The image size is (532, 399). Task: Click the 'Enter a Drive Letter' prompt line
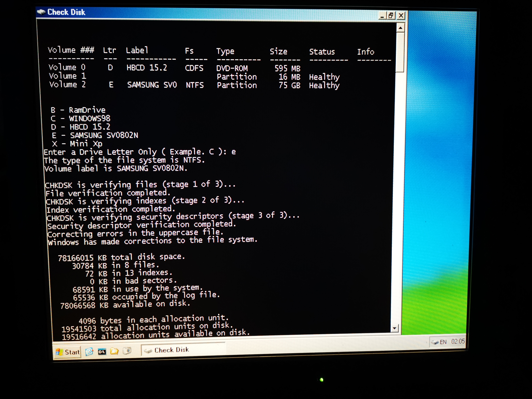coord(140,152)
